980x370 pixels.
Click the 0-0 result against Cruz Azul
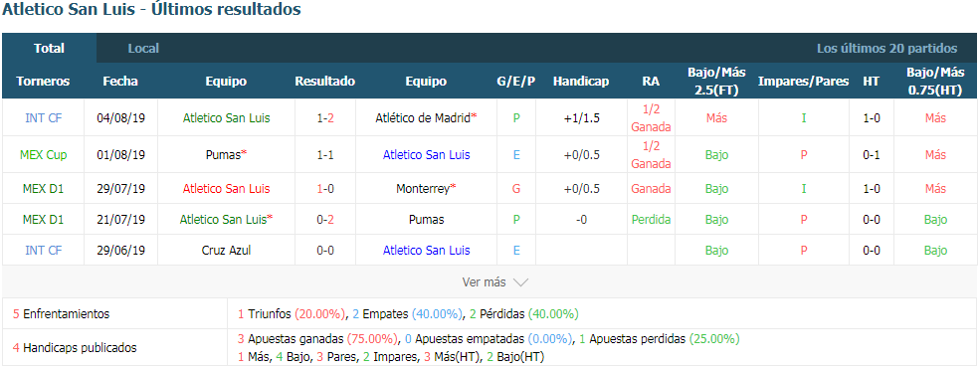pos(325,250)
